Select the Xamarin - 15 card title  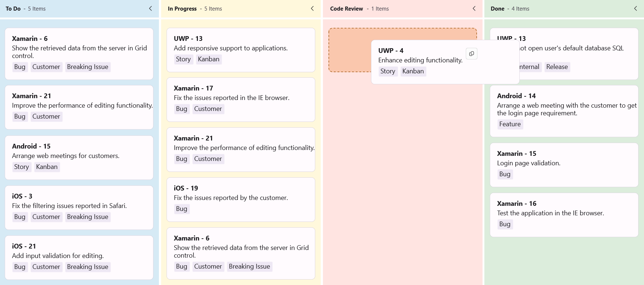pyautogui.click(x=517, y=153)
